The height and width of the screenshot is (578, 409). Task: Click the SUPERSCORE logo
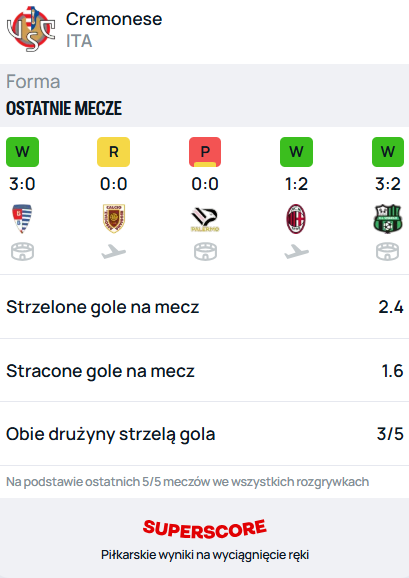[x=204, y=529]
